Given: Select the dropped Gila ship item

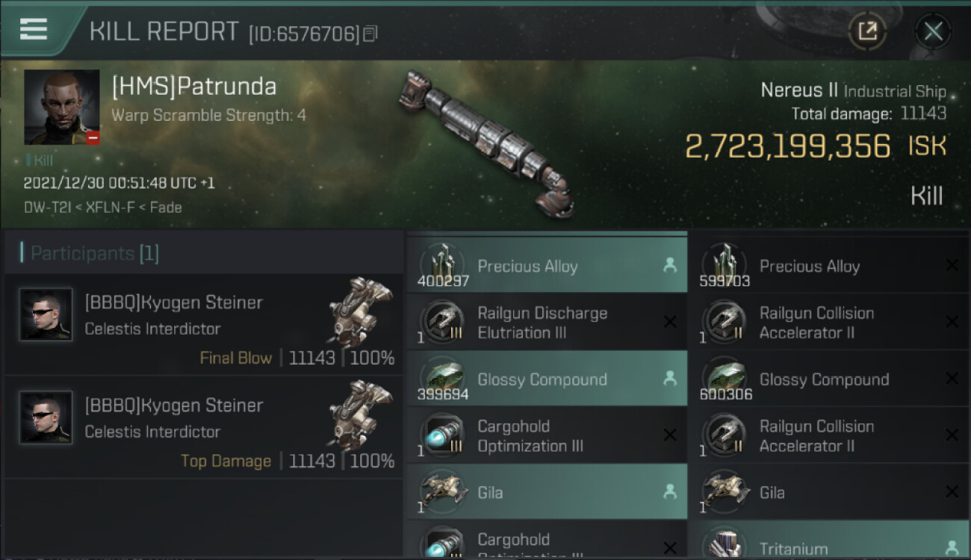Looking at the screenshot, I should pyautogui.click(x=547, y=492).
